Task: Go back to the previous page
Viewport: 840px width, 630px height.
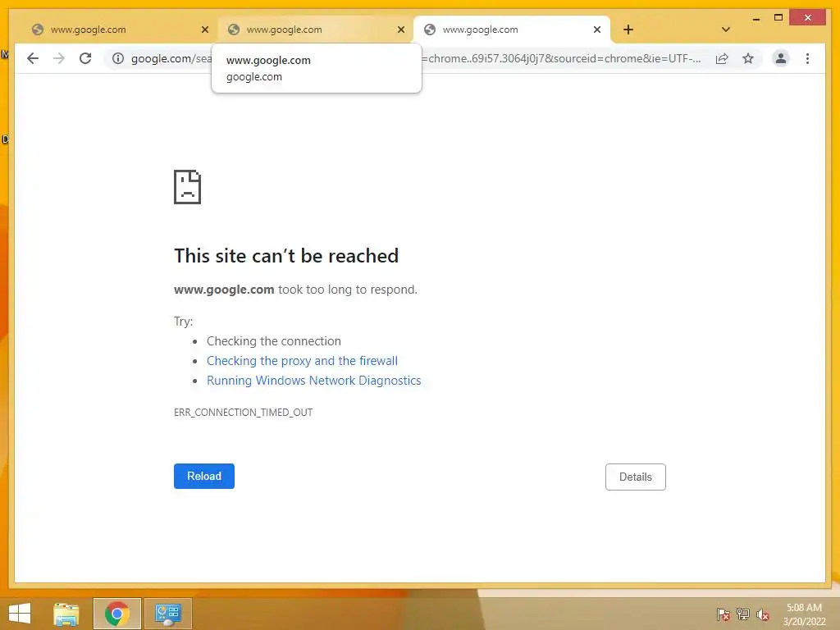Action: (x=33, y=58)
